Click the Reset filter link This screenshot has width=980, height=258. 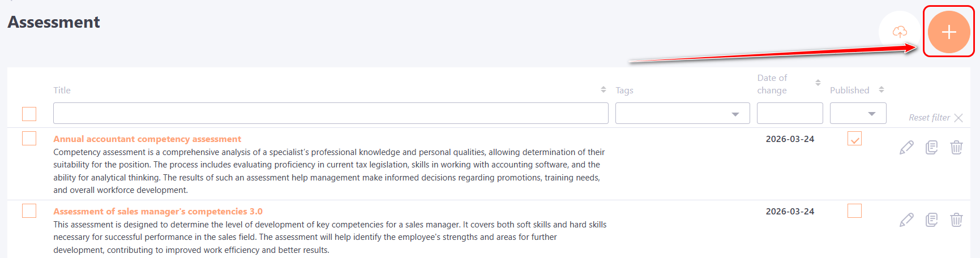click(x=935, y=118)
